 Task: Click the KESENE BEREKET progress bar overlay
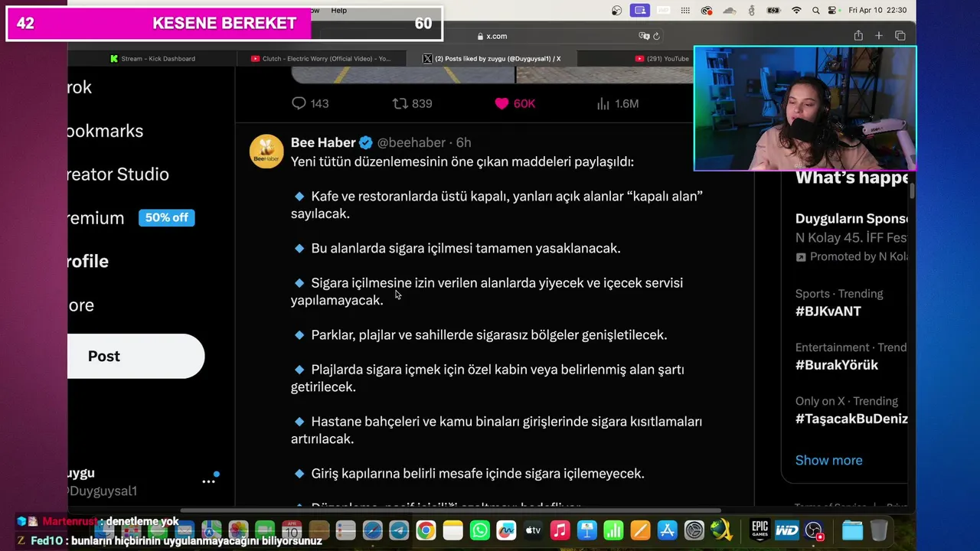click(x=224, y=24)
